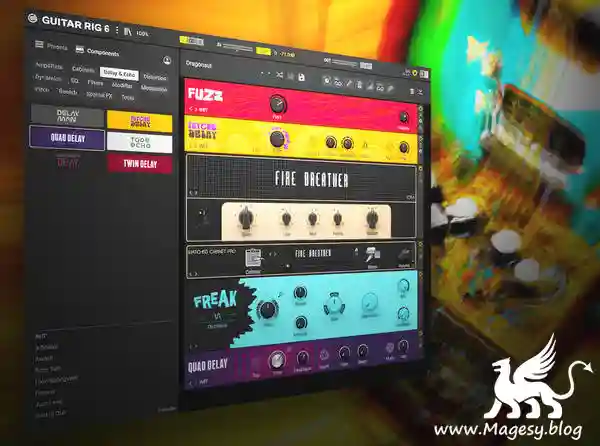Click the Quad Delay Time knob
600x446 pixels.
[277, 360]
